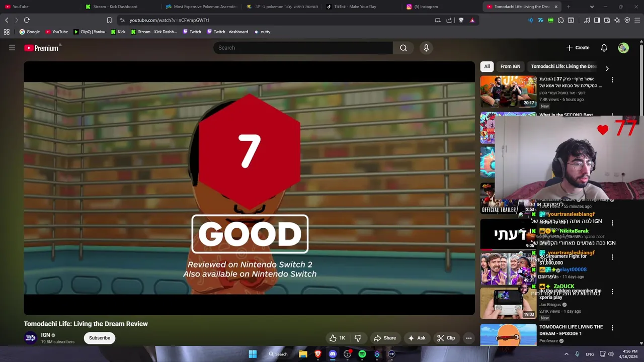View site information for youtube.com
The height and width of the screenshot is (362, 644).
(122, 20)
